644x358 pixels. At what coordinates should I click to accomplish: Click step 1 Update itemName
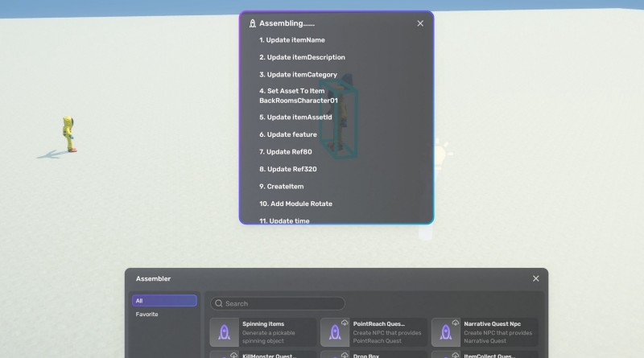pos(292,40)
